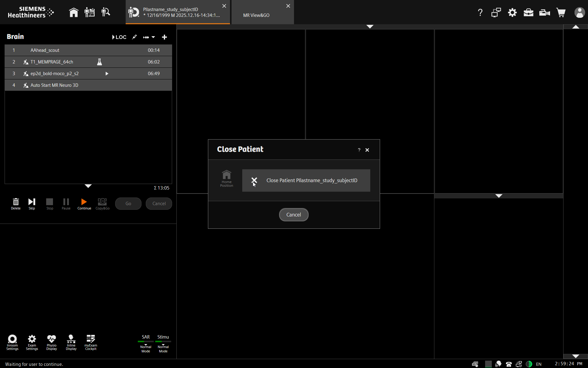Select the Auto Start MR Neuro 3D row

(x=88, y=85)
